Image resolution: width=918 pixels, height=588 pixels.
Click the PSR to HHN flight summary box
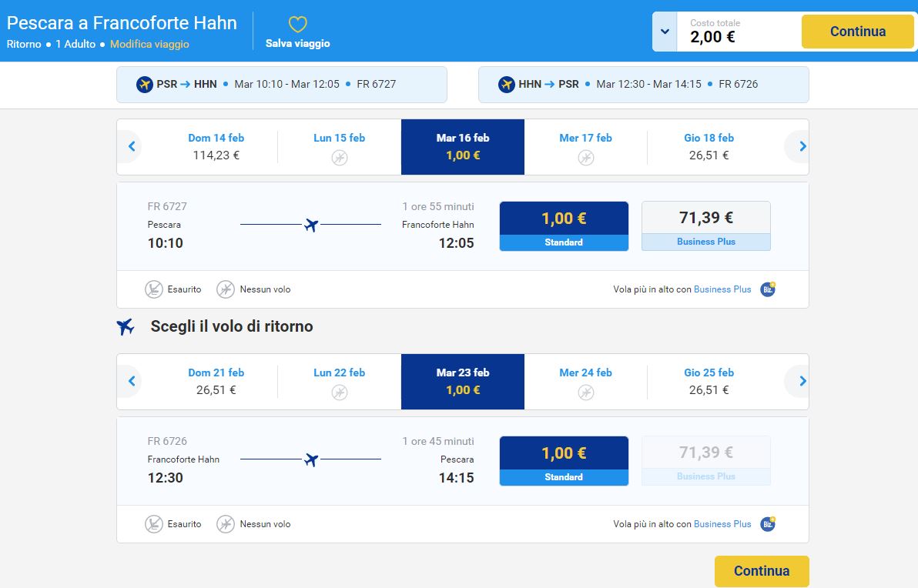[x=281, y=85]
